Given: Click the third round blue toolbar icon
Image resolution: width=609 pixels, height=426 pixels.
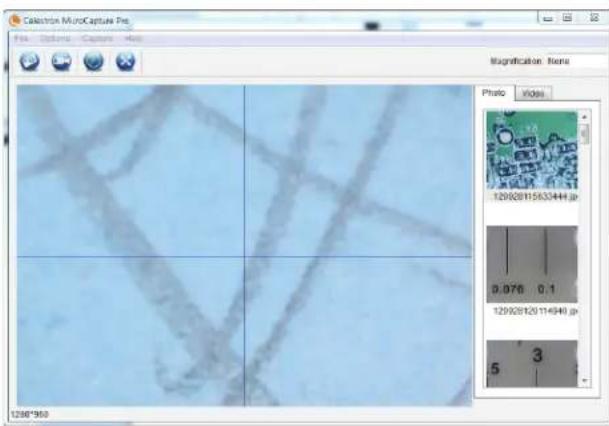Looking at the screenshot, I should [94, 61].
